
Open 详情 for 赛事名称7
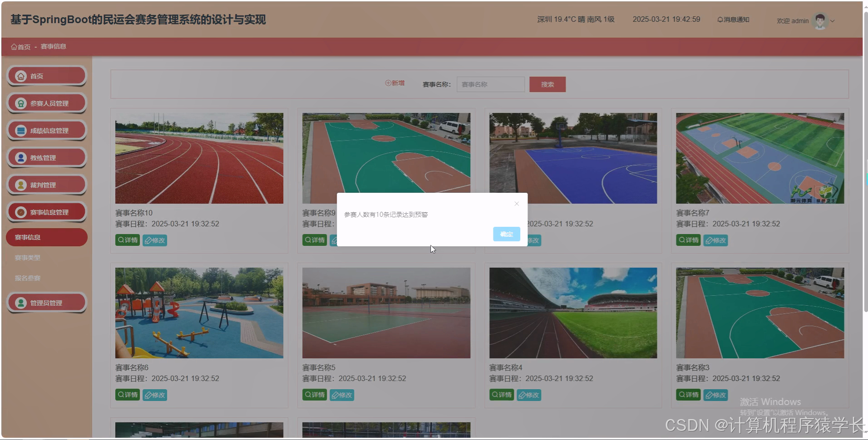688,240
